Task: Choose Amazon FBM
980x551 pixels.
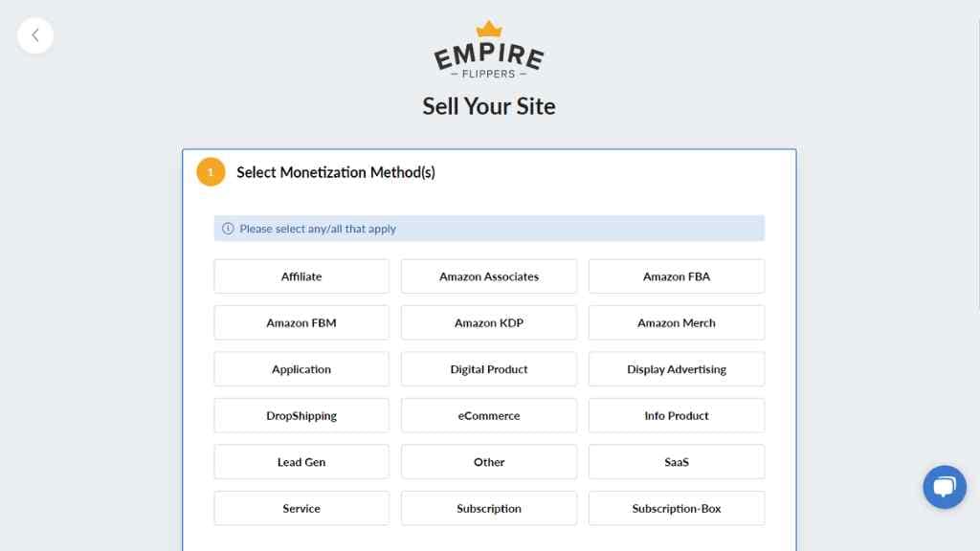Action: 301,322
